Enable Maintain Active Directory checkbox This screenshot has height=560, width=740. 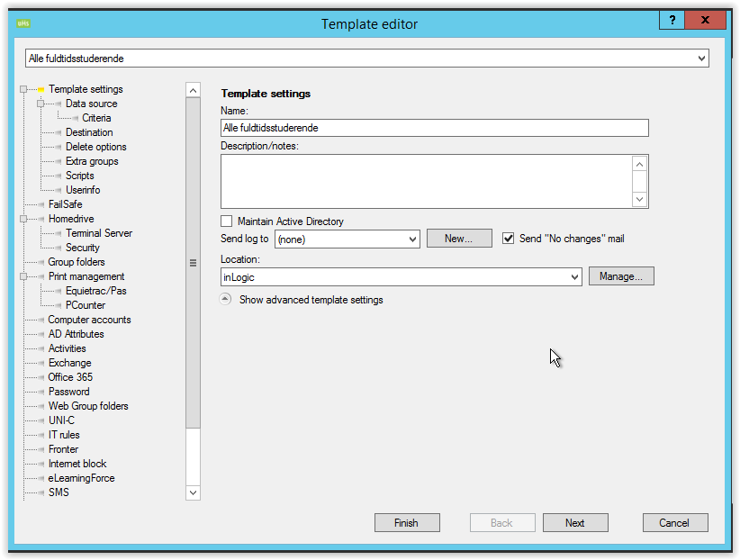point(227,221)
